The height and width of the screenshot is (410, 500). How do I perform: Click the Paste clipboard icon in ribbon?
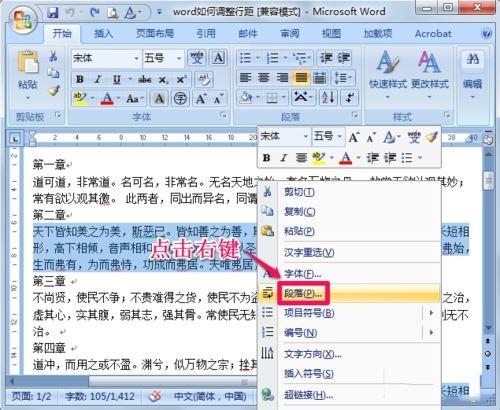tap(28, 62)
